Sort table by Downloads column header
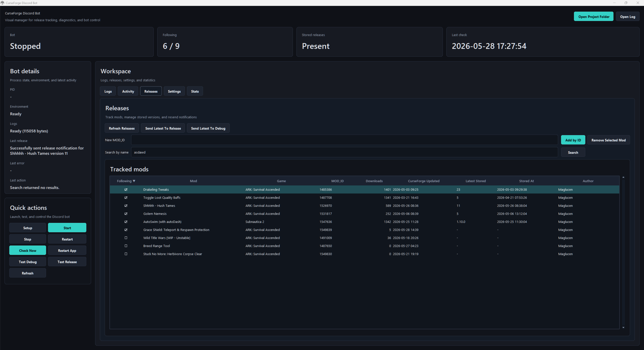 (x=374, y=181)
